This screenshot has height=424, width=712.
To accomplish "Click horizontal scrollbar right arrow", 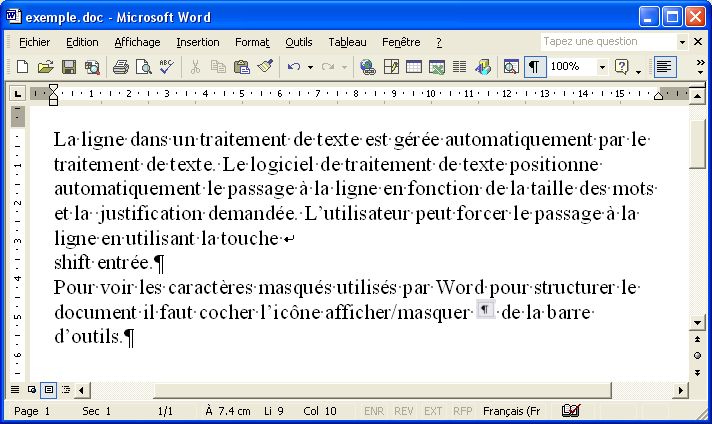I will pyautogui.click(x=681, y=390).
